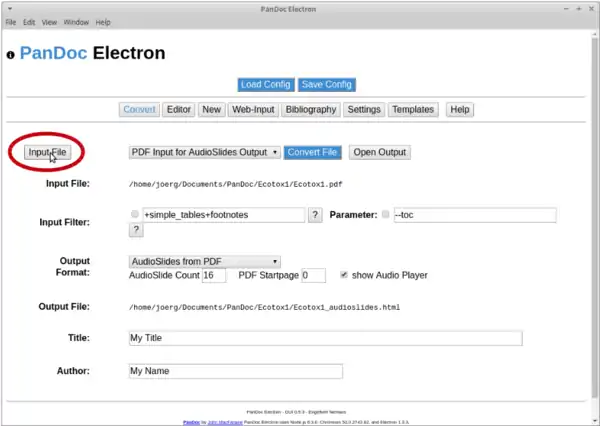Screen dimensions: 600x426
Task: Open the Templates tab
Action: tap(413, 109)
